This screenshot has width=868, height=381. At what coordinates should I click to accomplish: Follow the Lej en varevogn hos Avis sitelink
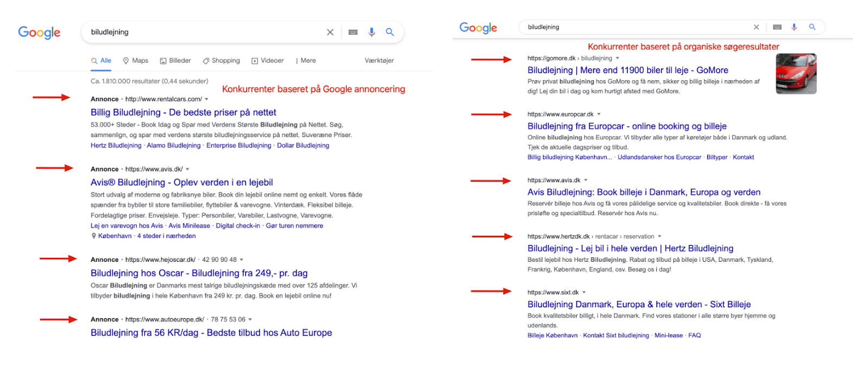click(127, 226)
